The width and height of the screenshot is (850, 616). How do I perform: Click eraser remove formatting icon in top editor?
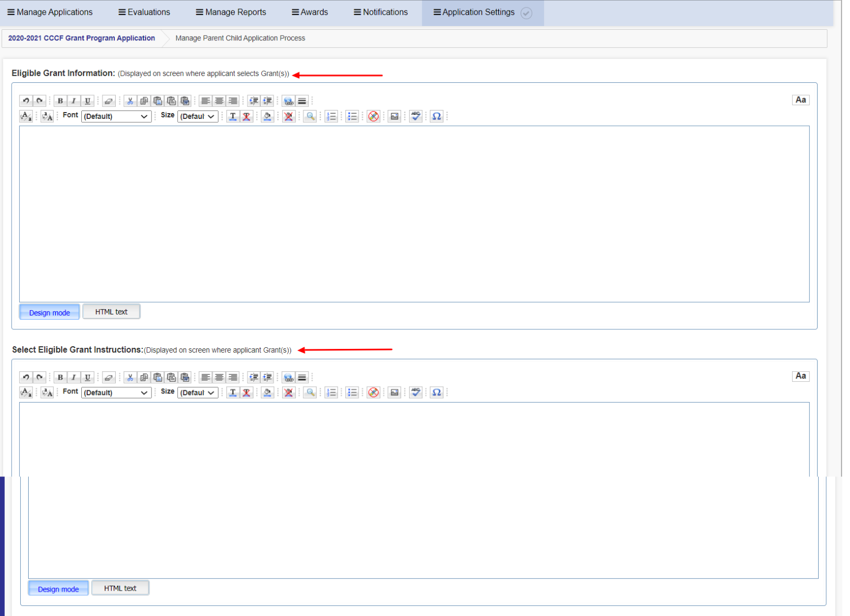109,101
